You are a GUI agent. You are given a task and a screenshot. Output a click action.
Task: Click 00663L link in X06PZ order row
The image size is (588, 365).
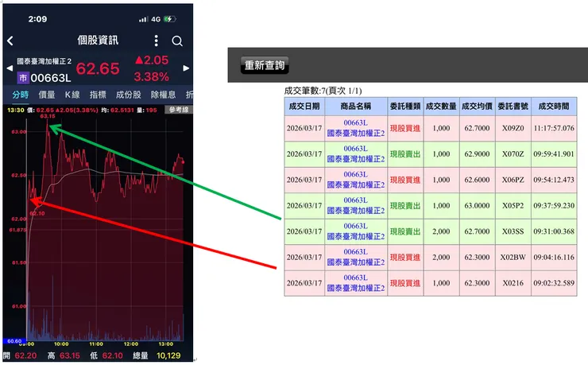355,174
